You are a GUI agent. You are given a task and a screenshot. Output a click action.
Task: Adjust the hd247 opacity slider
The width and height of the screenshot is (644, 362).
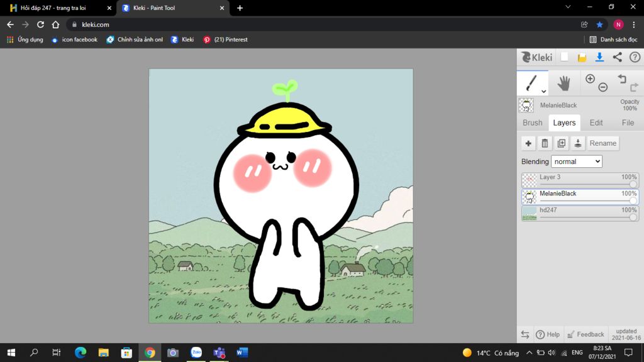pyautogui.click(x=633, y=217)
